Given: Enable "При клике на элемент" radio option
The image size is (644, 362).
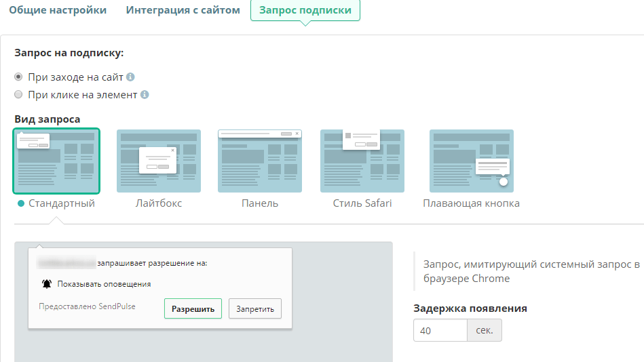Looking at the screenshot, I should [19, 95].
